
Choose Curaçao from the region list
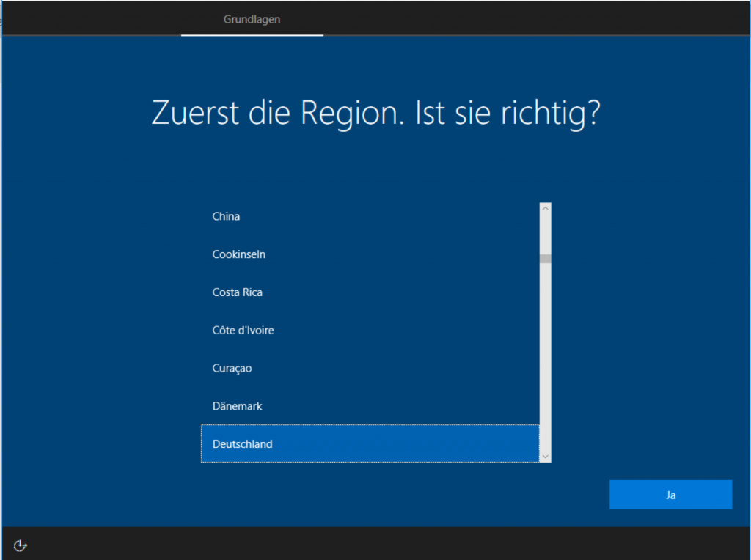370,368
